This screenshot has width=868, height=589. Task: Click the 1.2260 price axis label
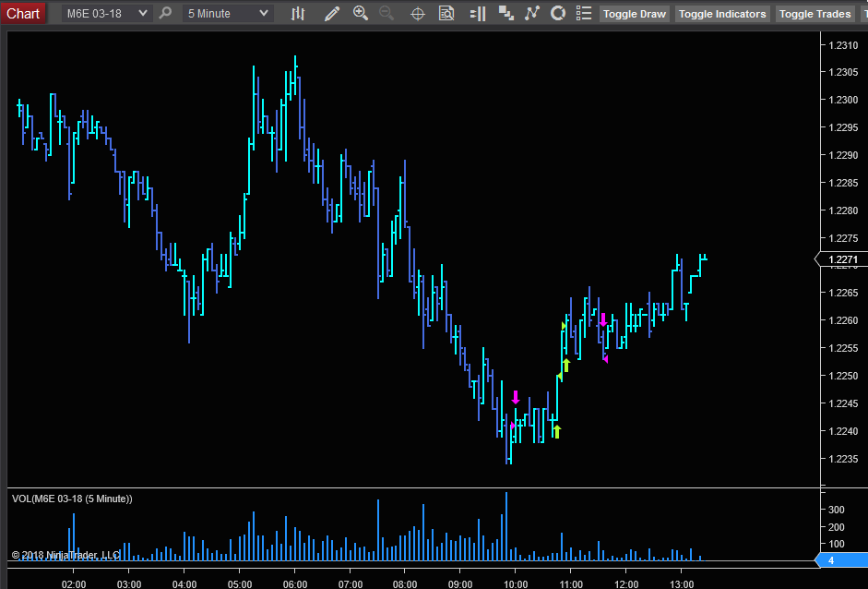pos(843,320)
